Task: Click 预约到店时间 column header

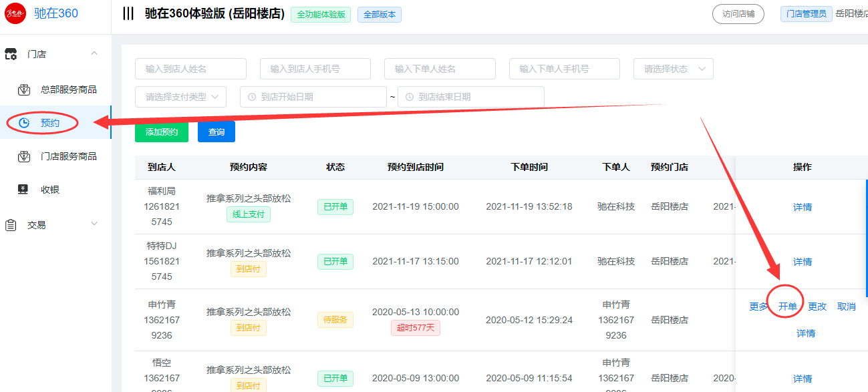Action: pos(416,167)
